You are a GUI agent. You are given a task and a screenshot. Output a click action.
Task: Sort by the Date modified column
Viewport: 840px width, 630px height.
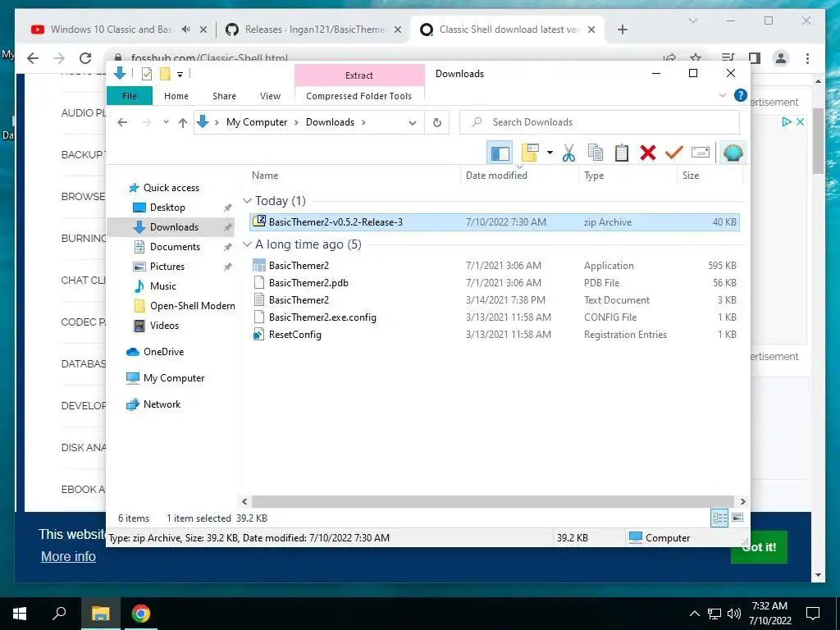[x=496, y=176]
